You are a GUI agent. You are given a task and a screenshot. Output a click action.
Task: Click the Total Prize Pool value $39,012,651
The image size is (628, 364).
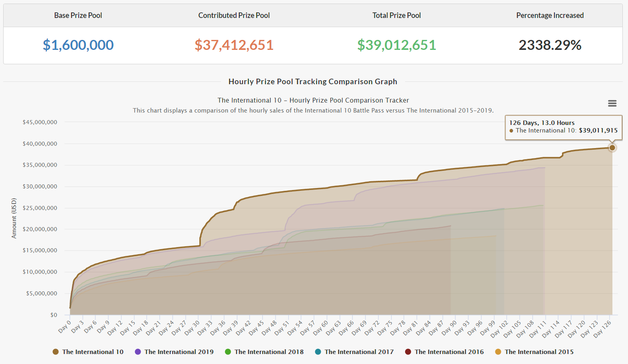(x=396, y=45)
